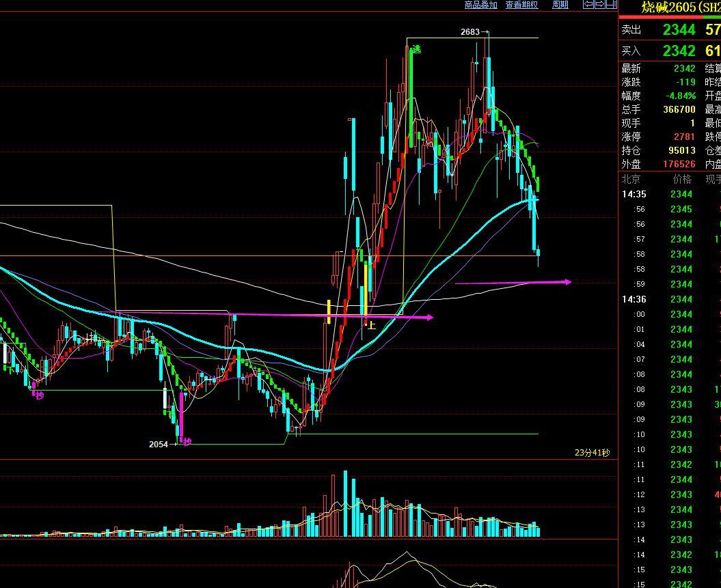Click the 价格 price column header
Viewport: 721px width, 588px height.
click(x=682, y=179)
